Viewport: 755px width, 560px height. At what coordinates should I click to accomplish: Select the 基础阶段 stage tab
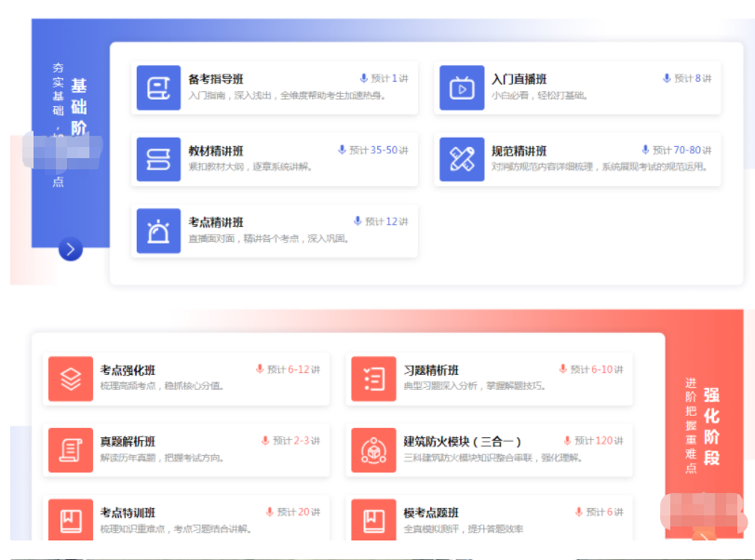click(79, 112)
